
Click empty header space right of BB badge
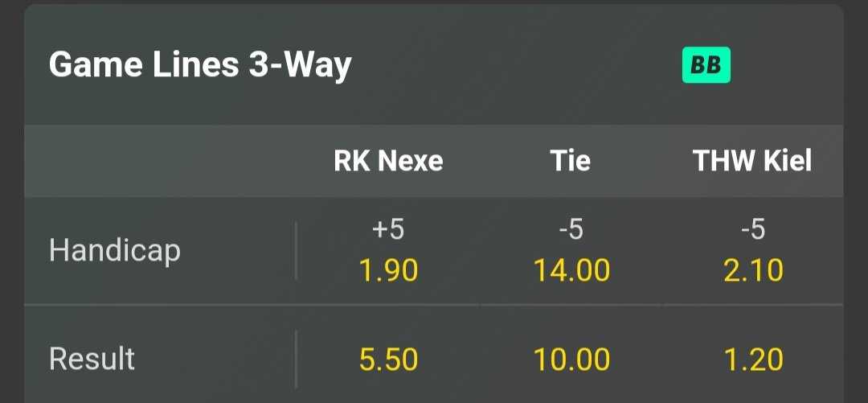(788, 65)
